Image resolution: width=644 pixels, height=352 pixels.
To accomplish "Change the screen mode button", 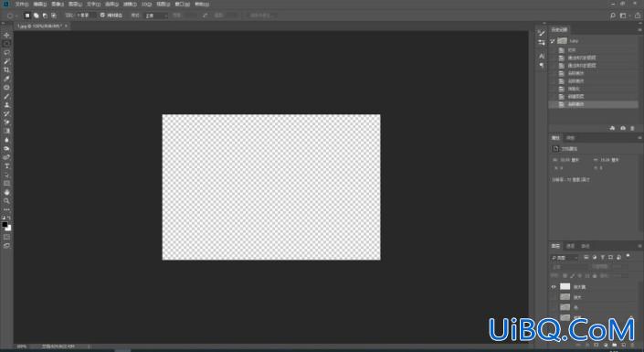I will pos(6,246).
